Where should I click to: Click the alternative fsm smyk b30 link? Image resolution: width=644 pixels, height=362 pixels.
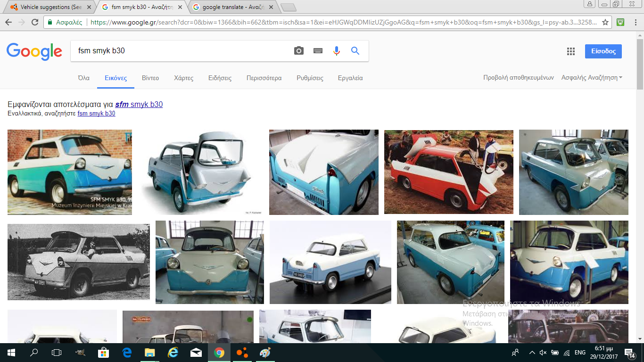[96, 114]
